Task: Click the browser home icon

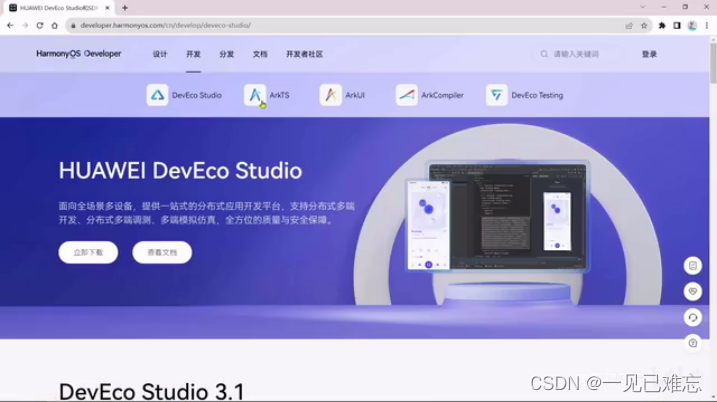Action: [x=54, y=26]
